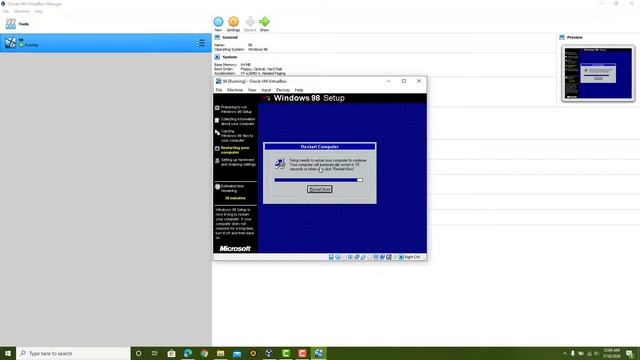Show hidden system tray icons

565,353
